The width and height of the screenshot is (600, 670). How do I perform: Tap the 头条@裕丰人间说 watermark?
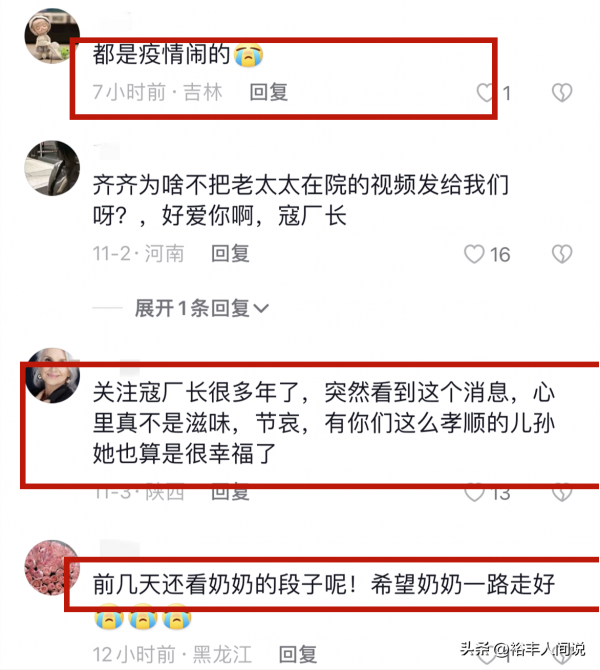[x=522, y=649]
